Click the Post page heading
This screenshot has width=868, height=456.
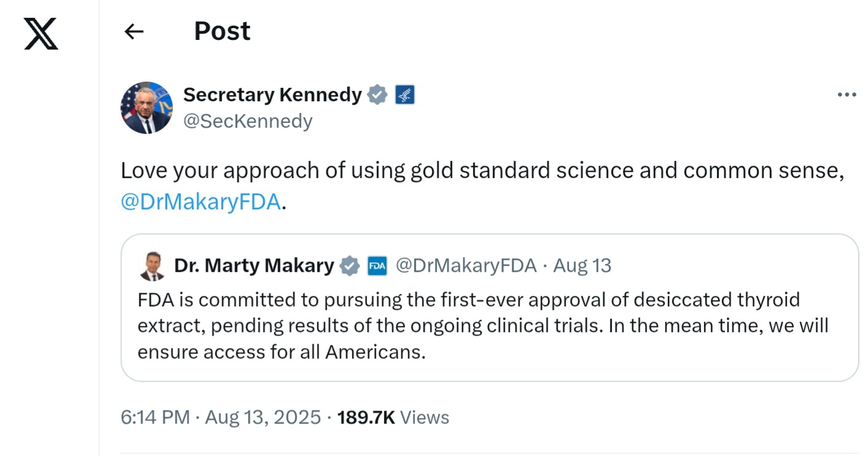[x=222, y=31]
